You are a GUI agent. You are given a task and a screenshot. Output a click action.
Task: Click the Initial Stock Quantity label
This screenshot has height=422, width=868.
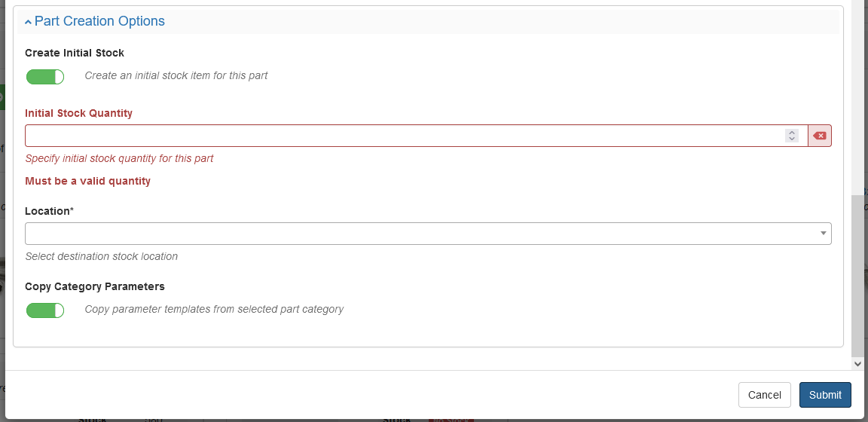pos(78,113)
